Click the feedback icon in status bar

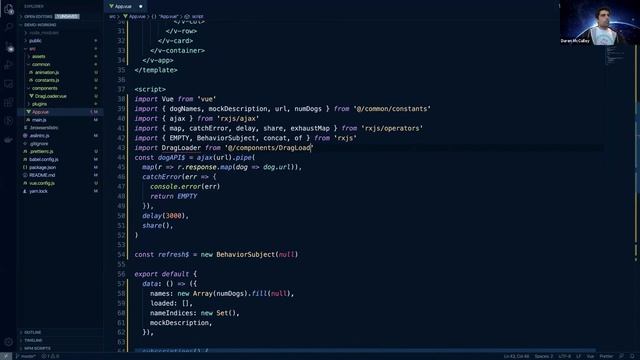(x=621, y=356)
